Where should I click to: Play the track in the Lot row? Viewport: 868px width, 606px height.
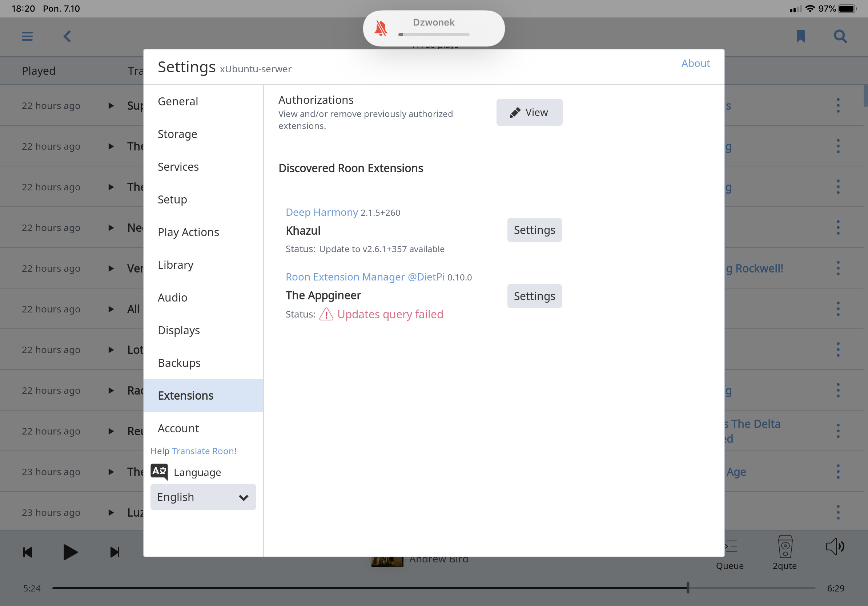111,350
